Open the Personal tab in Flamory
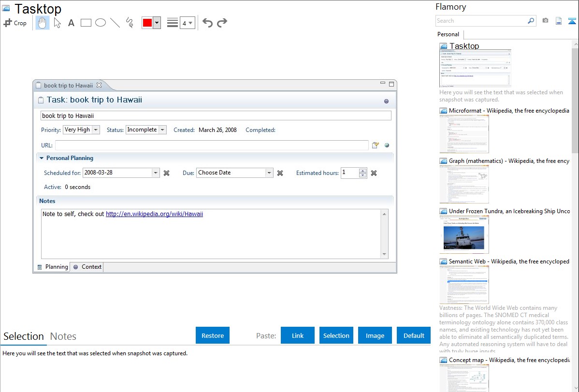This screenshot has height=392, width=579. (448, 34)
